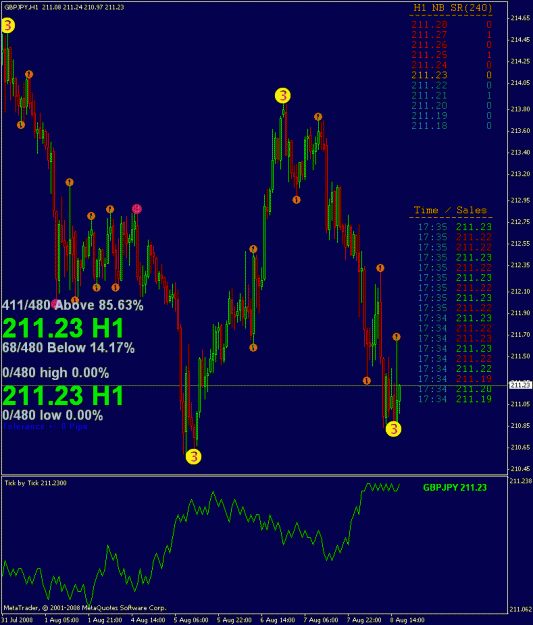Click 213.40 on the price axis
The height and width of the screenshot is (625, 533).
click(x=520, y=152)
